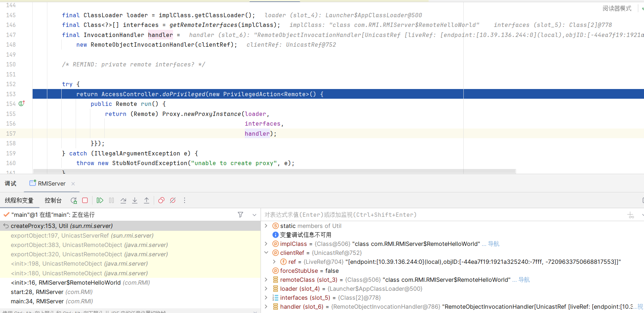Click the array icon beside interfaces (slot_5)
The width and height of the screenshot is (644, 313).
coord(275,298)
